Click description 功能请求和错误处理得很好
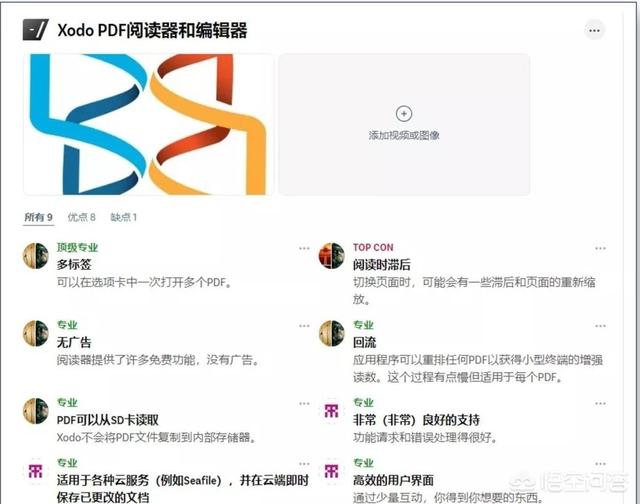Image resolution: width=640 pixels, height=504 pixels. point(425,437)
